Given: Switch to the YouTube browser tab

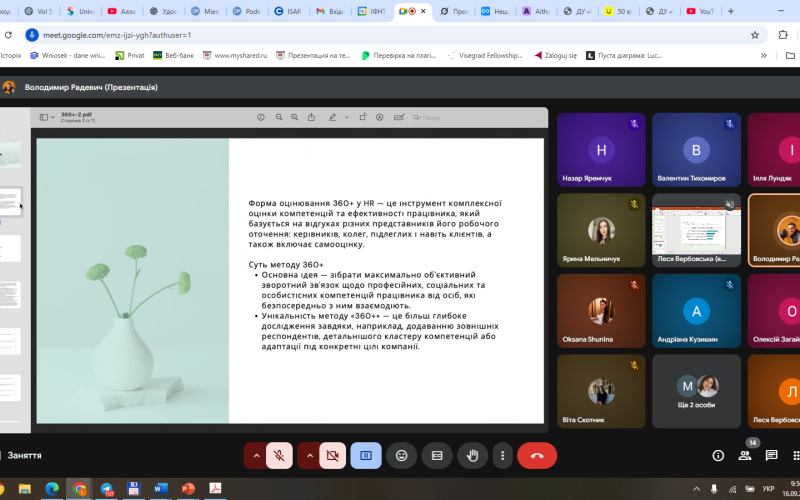Looking at the screenshot, I should [703, 11].
